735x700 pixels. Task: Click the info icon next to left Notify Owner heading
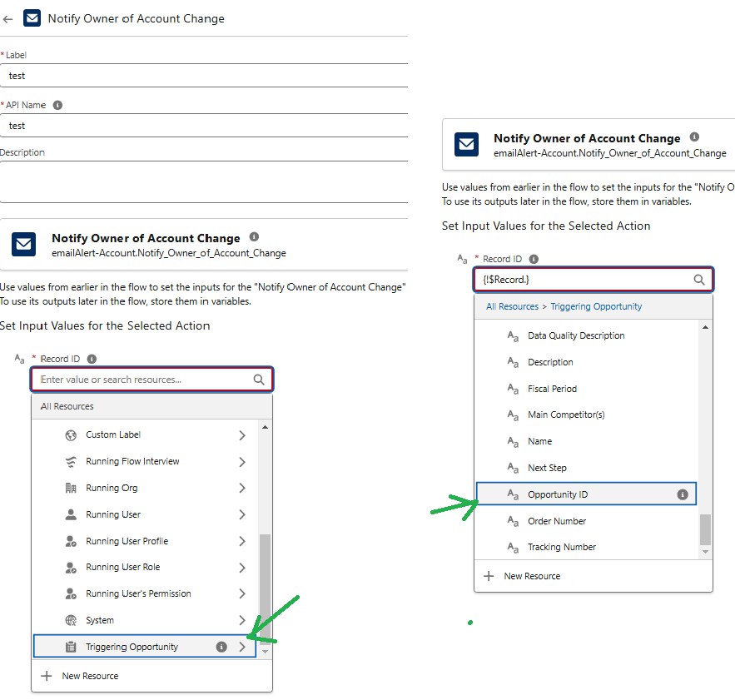254,236
